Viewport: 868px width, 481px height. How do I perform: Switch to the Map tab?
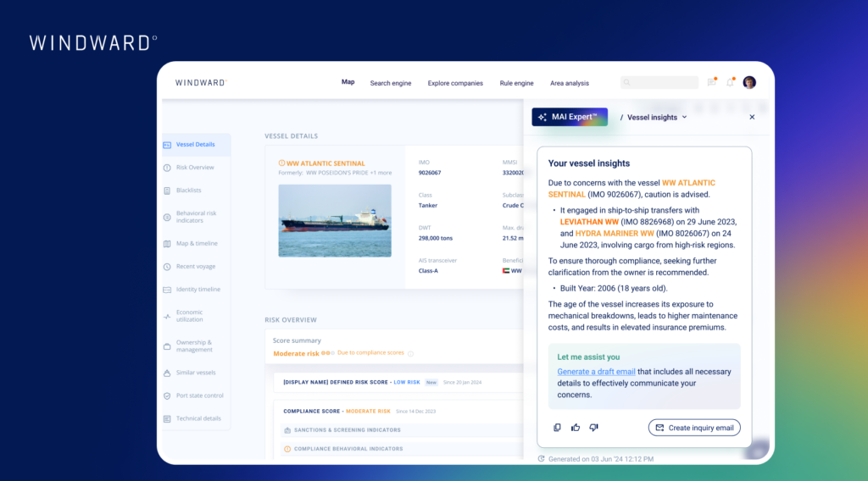[348, 82]
